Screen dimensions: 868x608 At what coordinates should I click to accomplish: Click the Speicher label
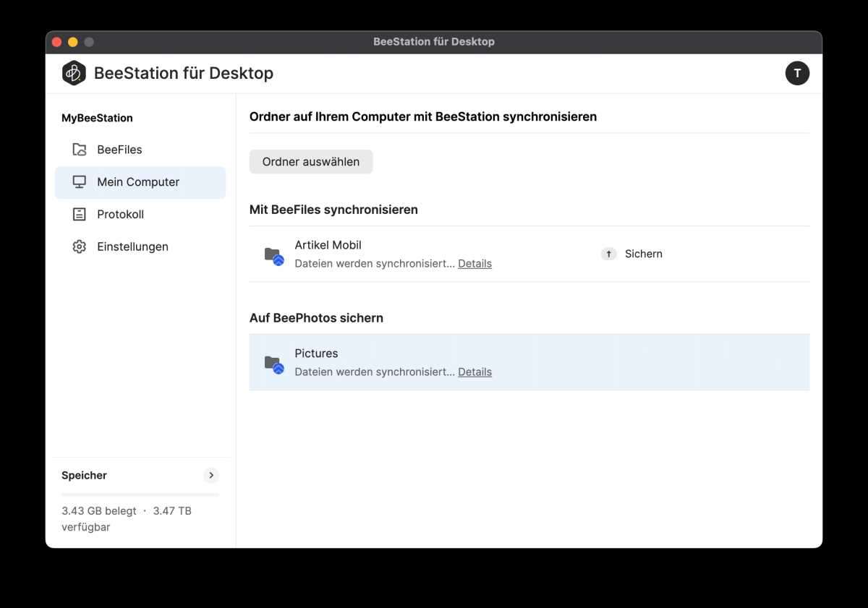point(84,475)
